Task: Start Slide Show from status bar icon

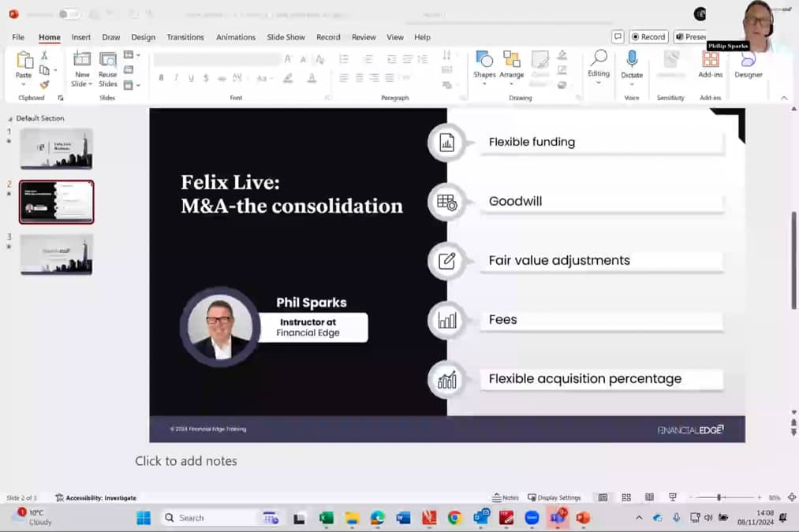Action: [x=673, y=497]
